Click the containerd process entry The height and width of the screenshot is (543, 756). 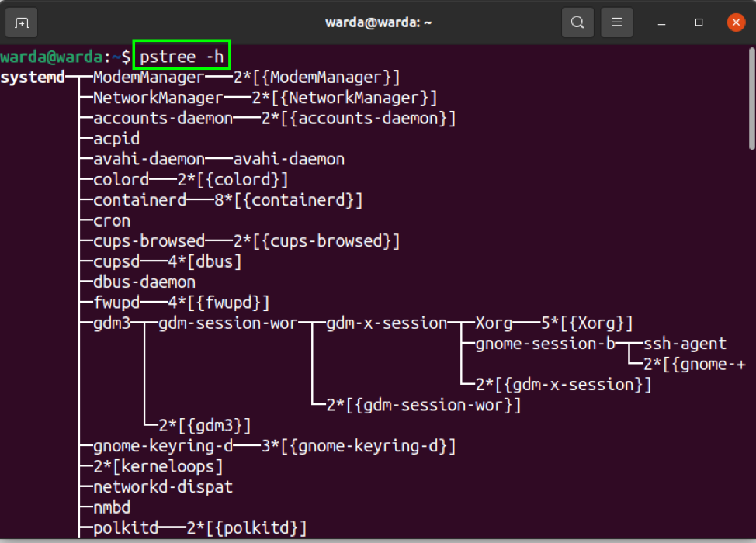pyautogui.click(x=140, y=200)
